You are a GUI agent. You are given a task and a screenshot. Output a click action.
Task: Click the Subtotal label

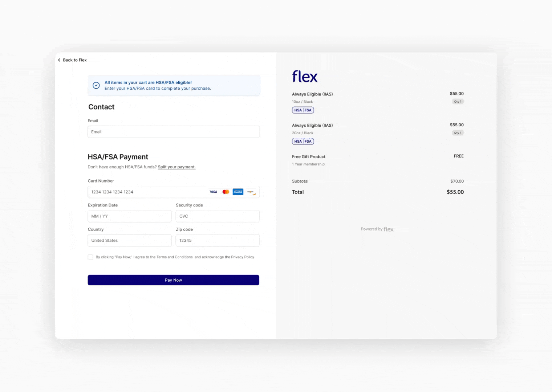point(300,181)
